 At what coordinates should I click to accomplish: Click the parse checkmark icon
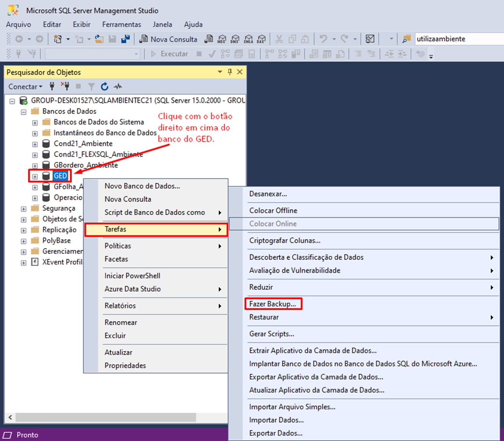[212, 54]
